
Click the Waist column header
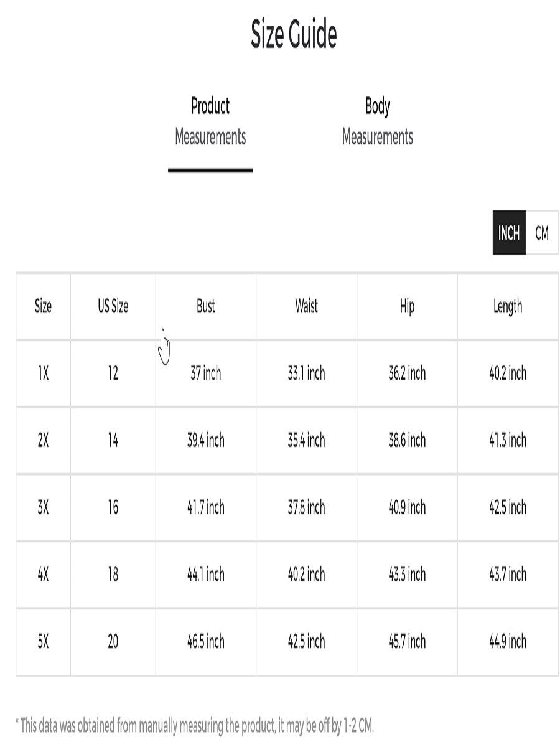pos(306,306)
